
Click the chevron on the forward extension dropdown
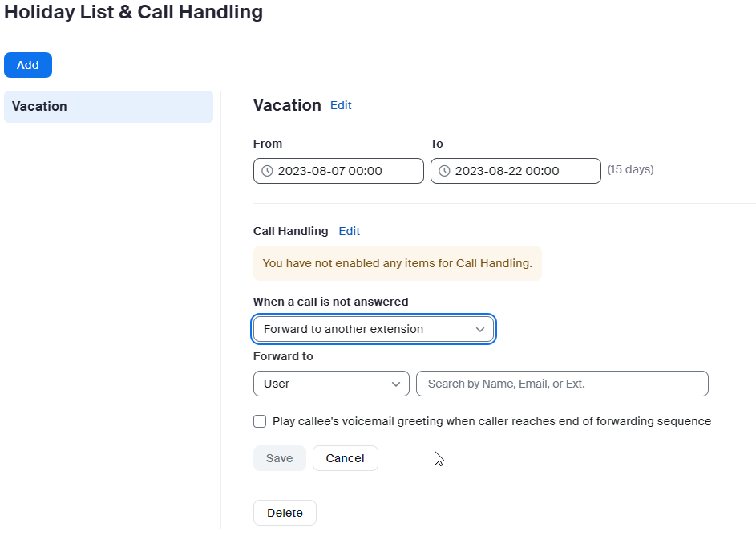click(479, 329)
